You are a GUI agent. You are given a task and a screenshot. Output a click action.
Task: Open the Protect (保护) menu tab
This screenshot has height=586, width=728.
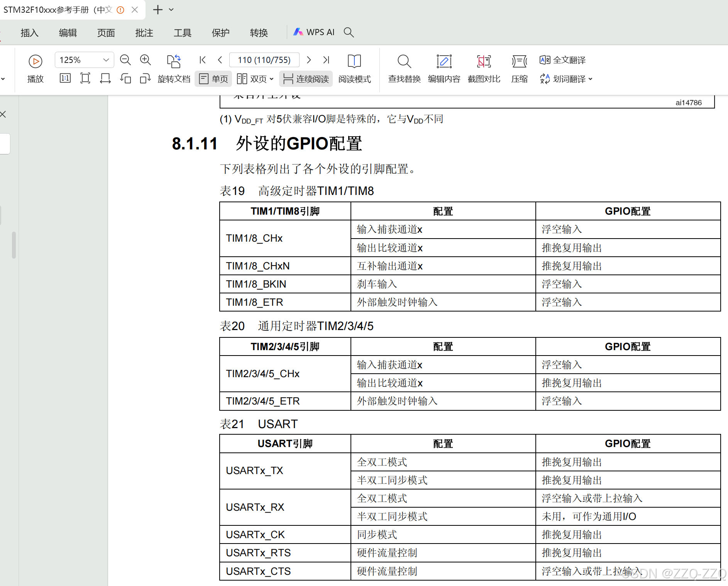[220, 33]
